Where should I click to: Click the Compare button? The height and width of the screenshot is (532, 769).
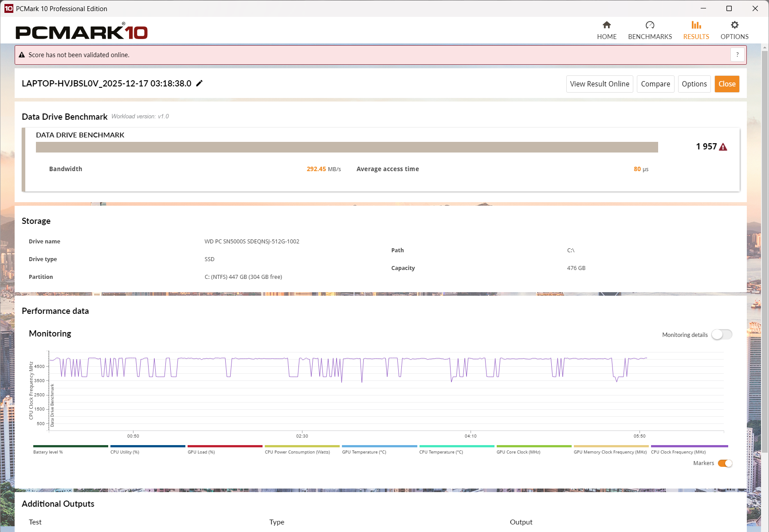(655, 84)
